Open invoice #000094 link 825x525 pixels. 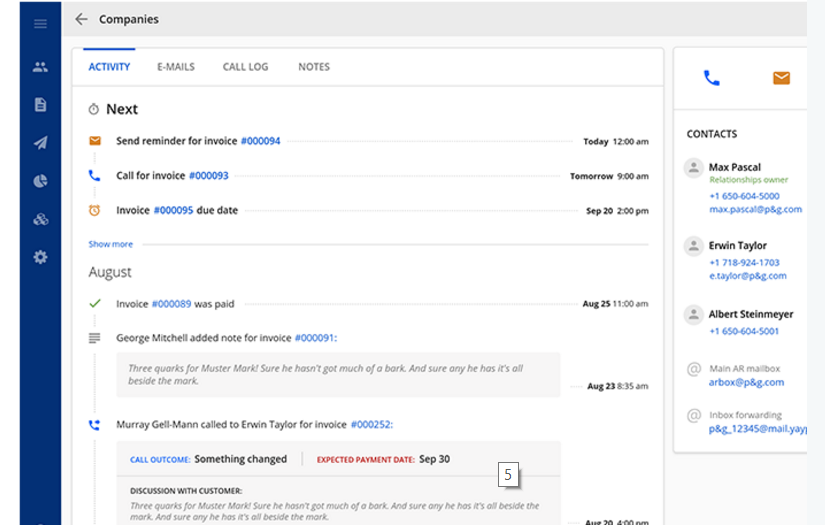(260, 141)
